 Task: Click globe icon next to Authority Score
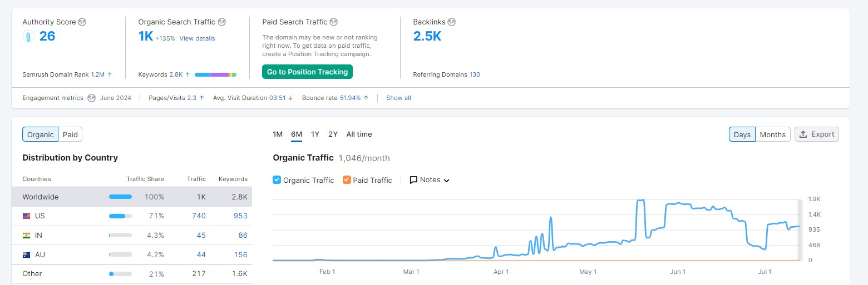(x=82, y=22)
